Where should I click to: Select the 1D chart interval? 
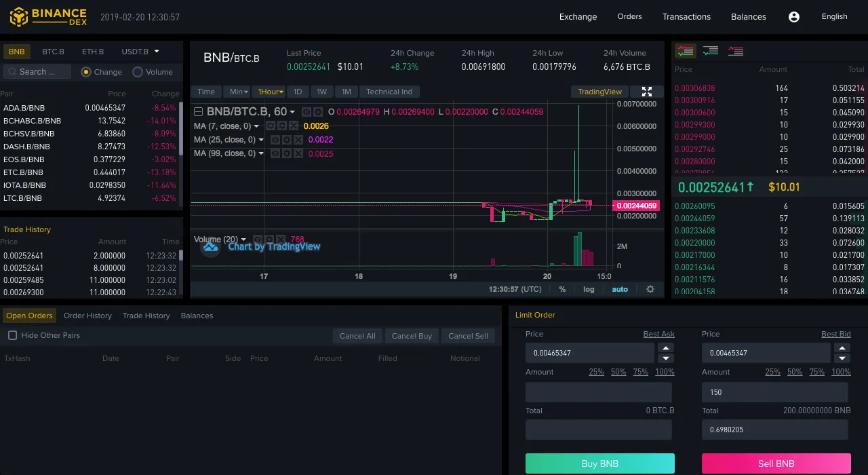[x=298, y=92]
